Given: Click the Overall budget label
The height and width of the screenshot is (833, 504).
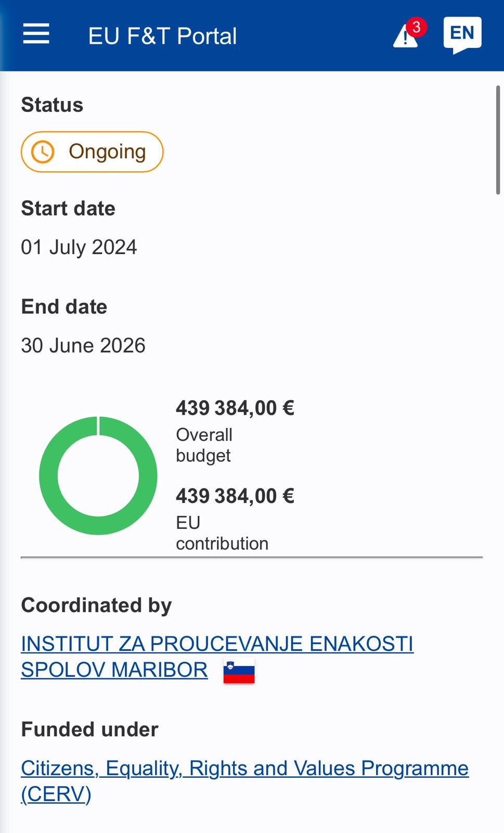Looking at the screenshot, I should pos(204,445).
